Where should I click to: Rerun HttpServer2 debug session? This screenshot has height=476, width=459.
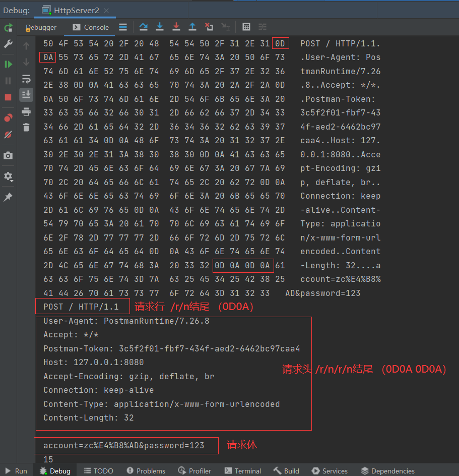(8, 28)
